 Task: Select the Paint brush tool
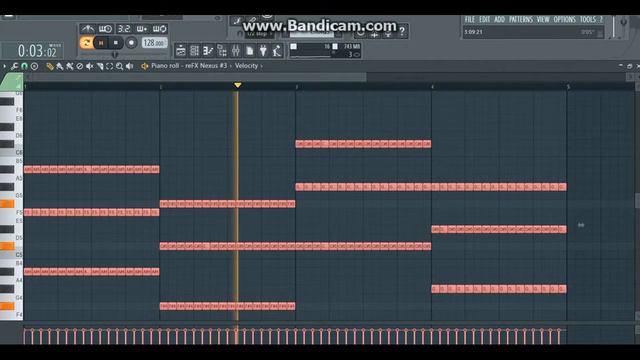pyautogui.click(x=60, y=66)
